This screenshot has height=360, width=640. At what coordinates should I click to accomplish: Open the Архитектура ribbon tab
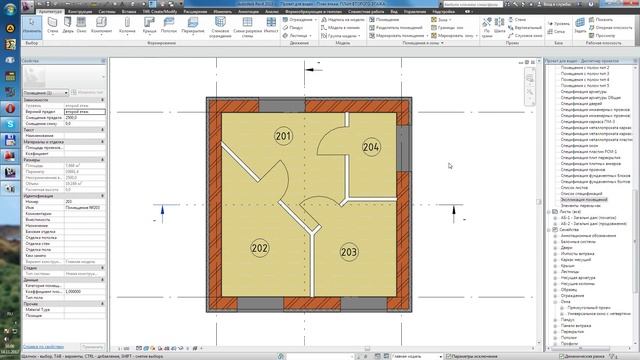(51, 11)
